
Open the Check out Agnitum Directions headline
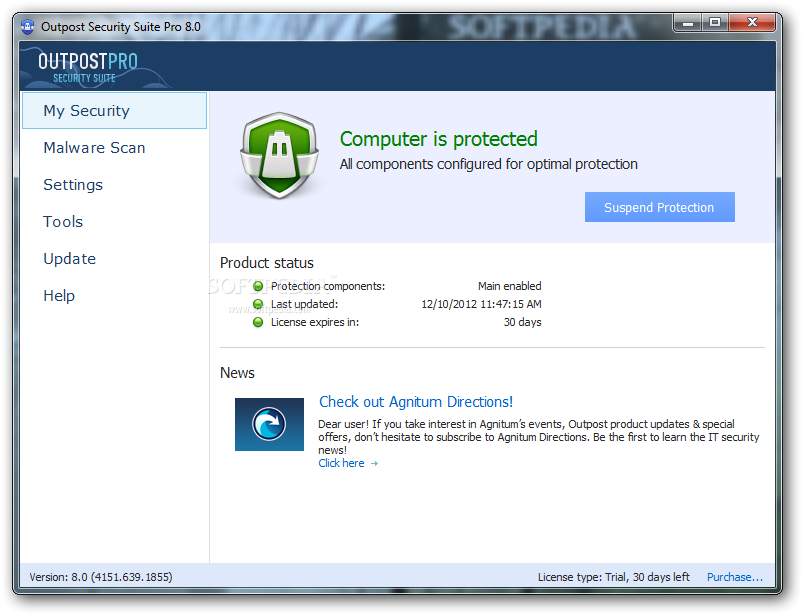point(416,402)
